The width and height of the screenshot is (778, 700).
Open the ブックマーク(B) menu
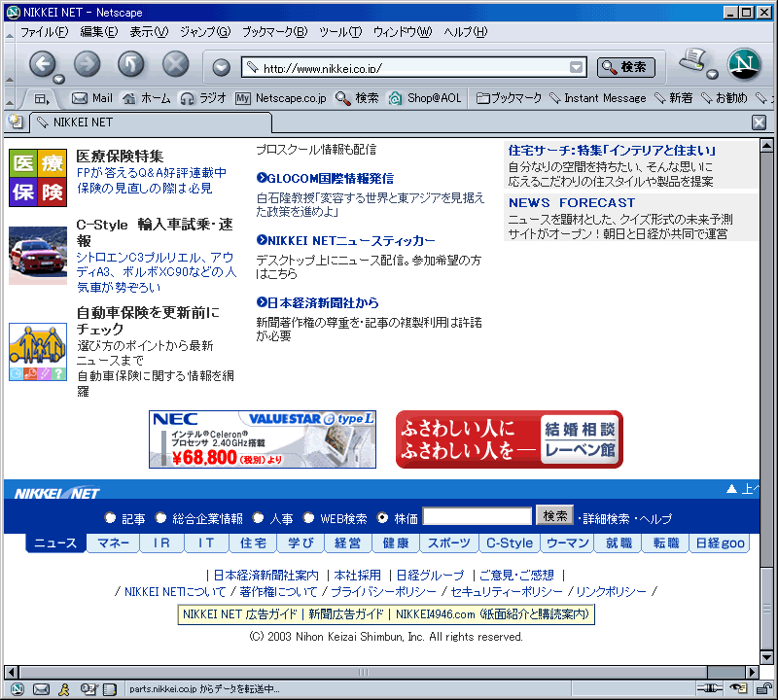tap(274, 32)
